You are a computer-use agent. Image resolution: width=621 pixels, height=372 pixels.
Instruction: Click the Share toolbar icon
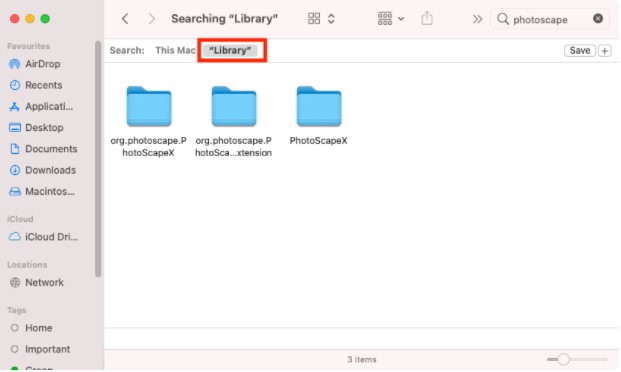427,18
